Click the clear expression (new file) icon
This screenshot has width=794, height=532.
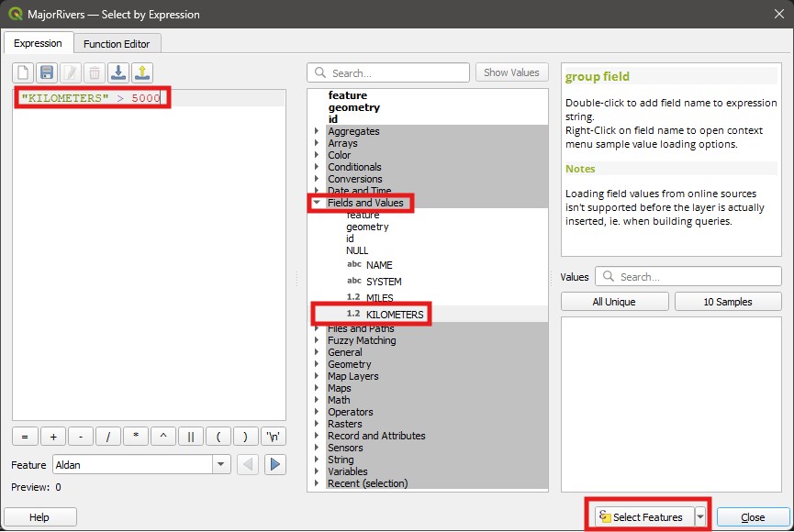coord(23,72)
